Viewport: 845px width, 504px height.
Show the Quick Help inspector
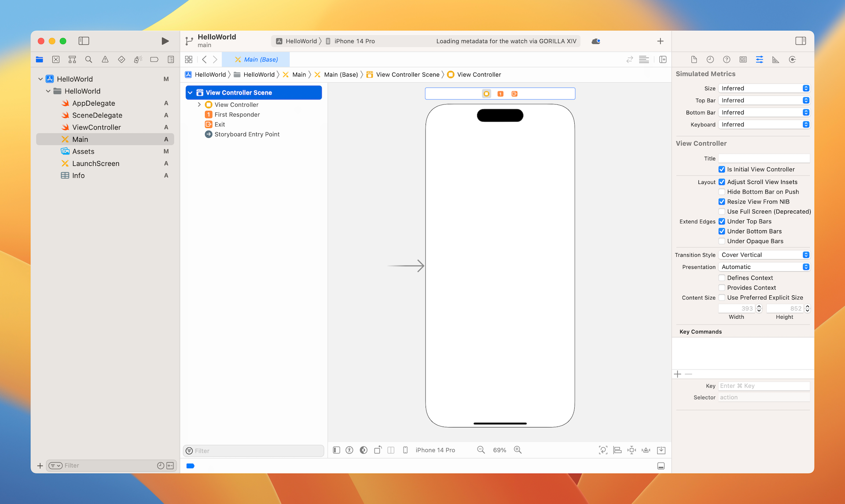[x=727, y=59]
